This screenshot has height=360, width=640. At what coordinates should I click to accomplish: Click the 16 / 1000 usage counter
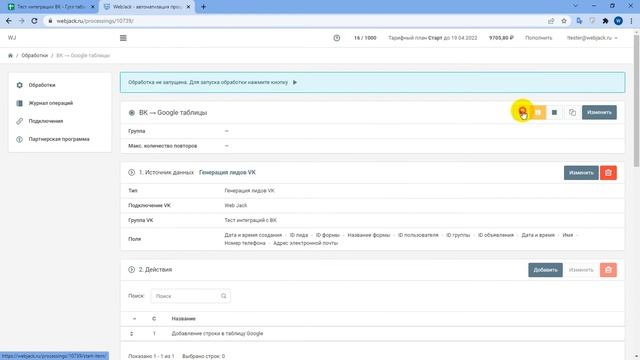point(365,38)
